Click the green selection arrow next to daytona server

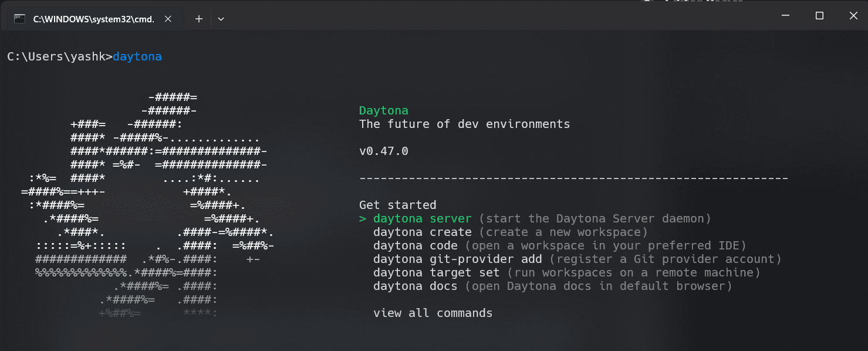(363, 218)
